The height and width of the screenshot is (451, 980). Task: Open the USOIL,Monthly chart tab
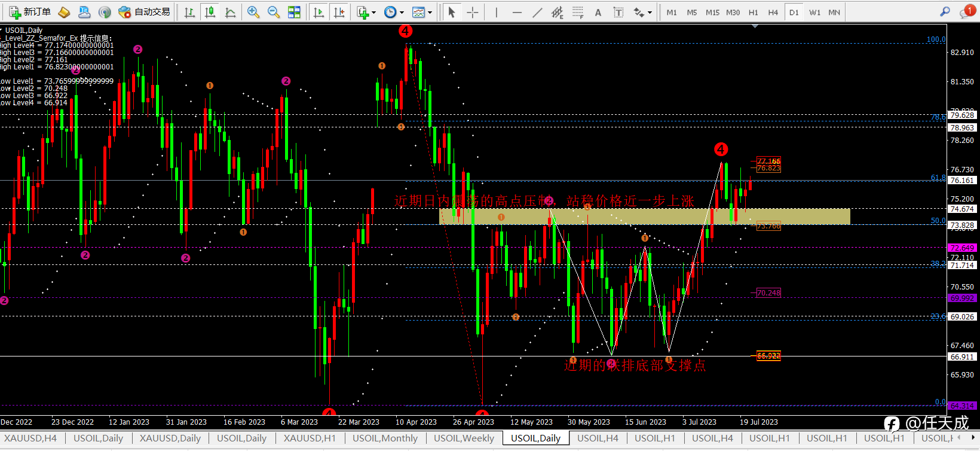[385, 438]
